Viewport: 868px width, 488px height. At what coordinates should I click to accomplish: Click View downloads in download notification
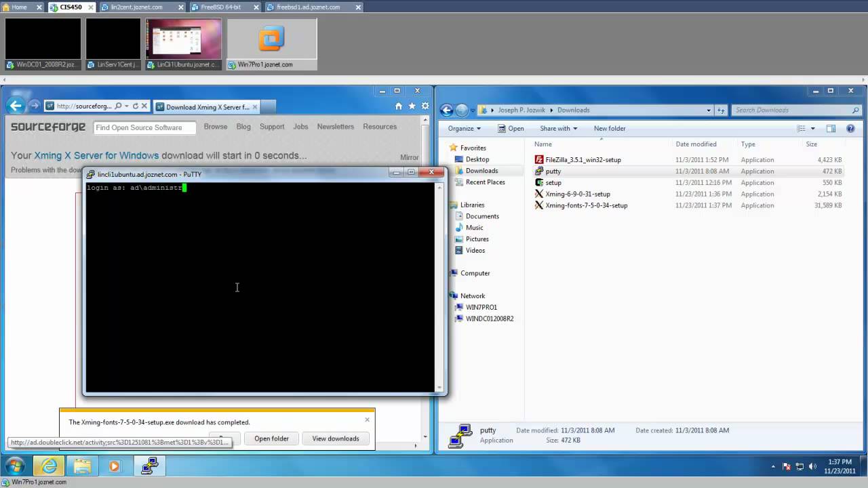click(336, 439)
